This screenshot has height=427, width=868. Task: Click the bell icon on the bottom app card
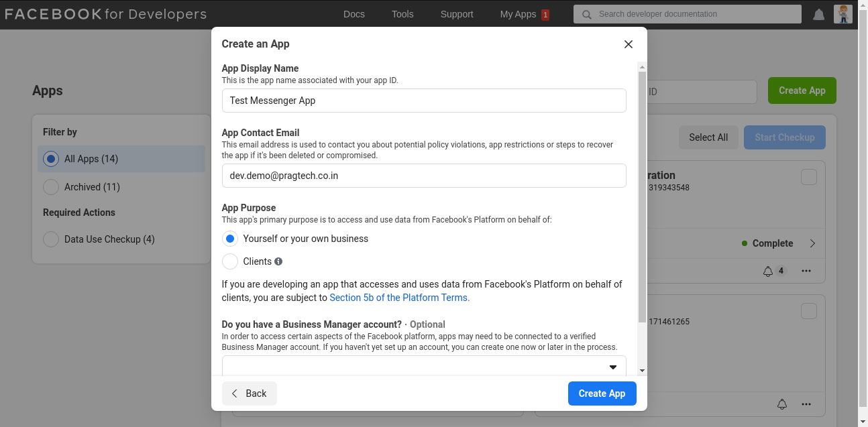click(781, 404)
